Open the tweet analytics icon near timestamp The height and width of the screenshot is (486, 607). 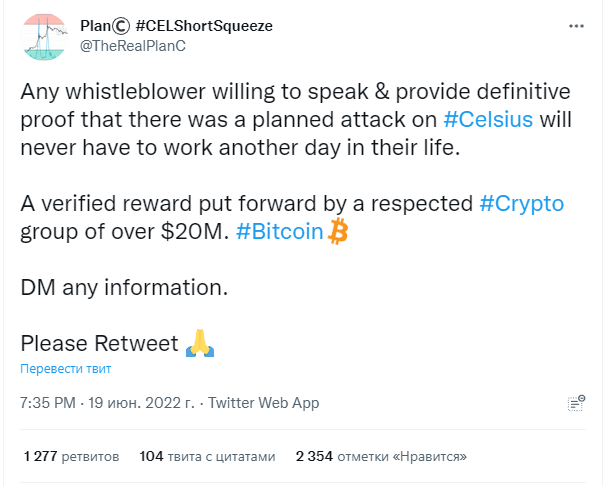pos(576,403)
